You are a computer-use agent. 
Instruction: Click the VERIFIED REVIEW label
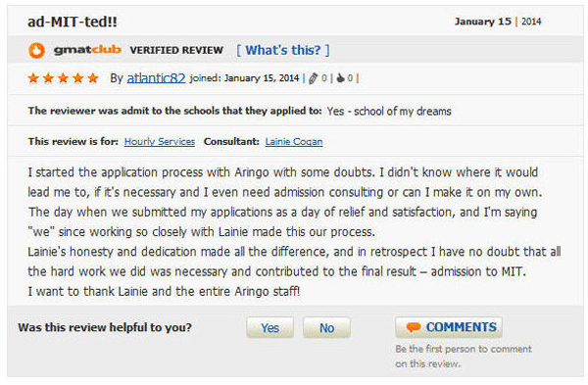click(x=176, y=50)
